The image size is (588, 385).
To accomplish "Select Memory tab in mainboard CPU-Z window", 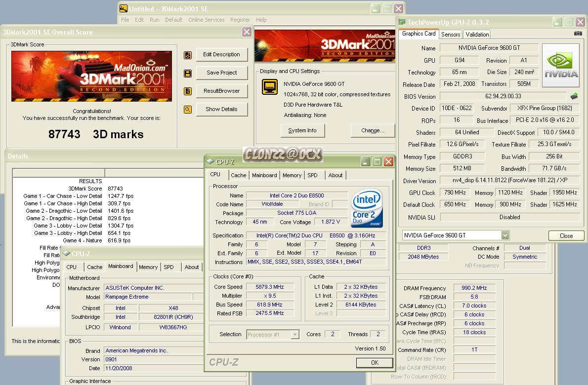I will click(x=148, y=267).
